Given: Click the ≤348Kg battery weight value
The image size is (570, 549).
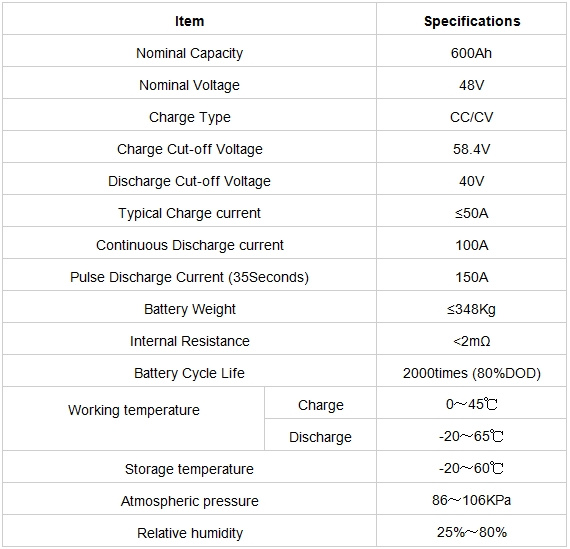Looking at the screenshot, I should 471,309.
